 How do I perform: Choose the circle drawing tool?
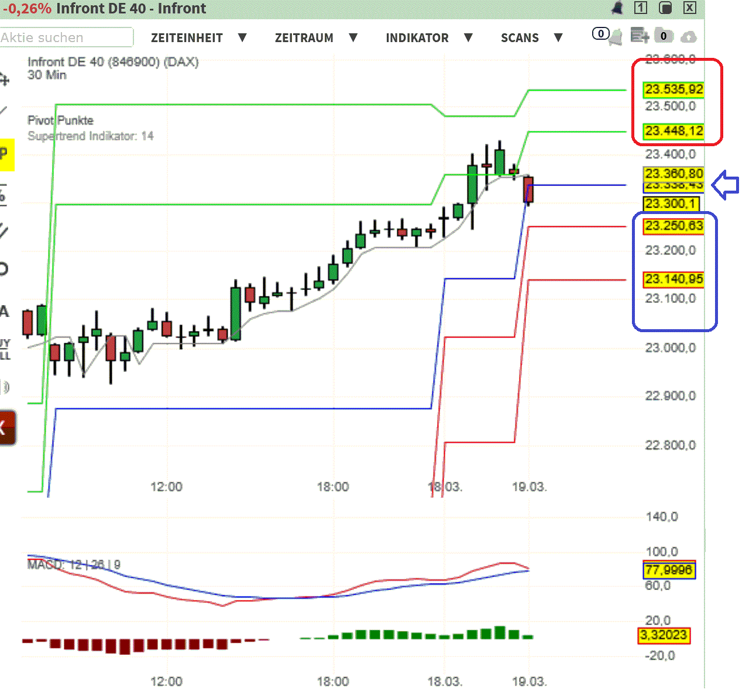(x=5, y=269)
